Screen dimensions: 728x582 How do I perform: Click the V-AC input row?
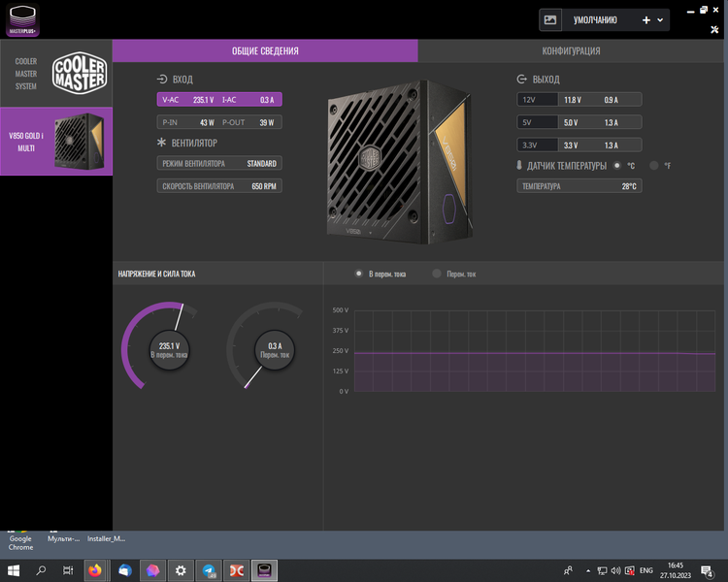219,100
